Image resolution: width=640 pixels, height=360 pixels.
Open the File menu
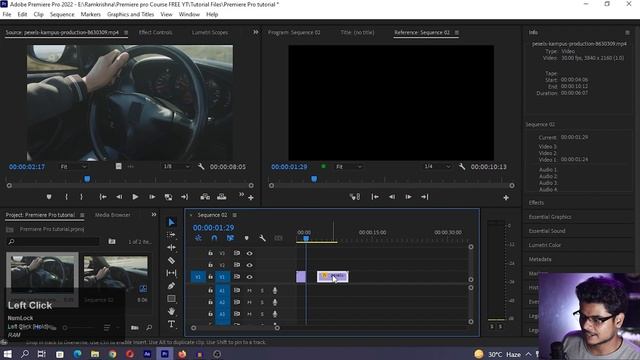click(x=7, y=14)
